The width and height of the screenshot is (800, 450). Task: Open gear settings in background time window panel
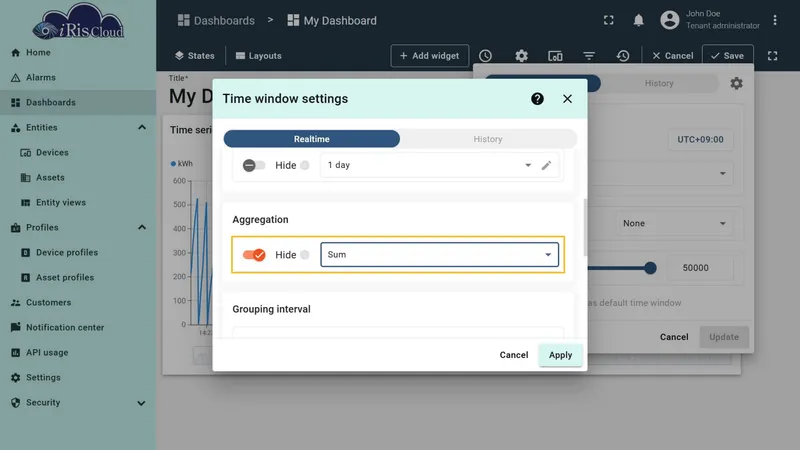736,83
